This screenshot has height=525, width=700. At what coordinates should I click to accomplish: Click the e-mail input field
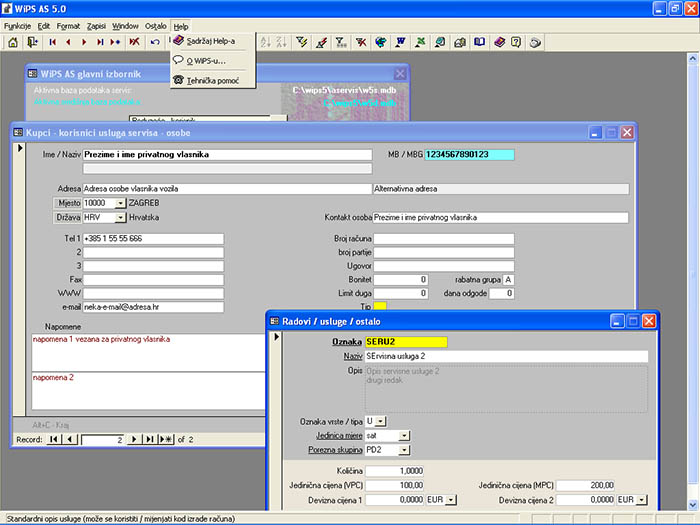(153, 307)
